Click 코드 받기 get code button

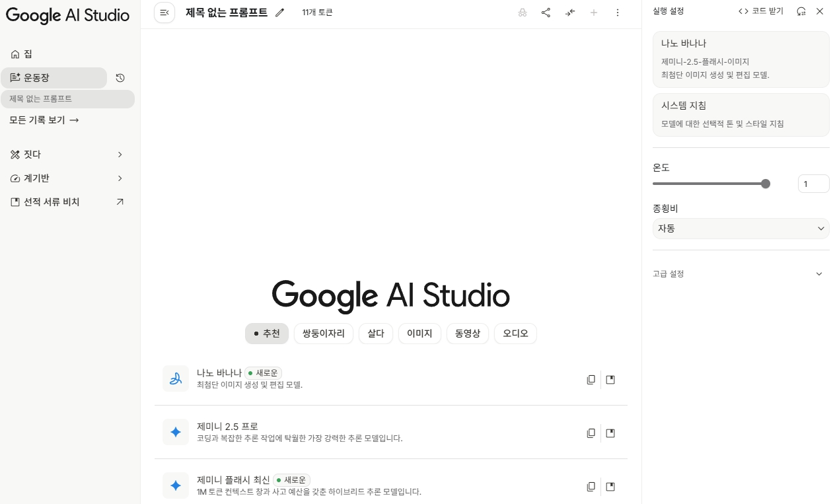[761, 11]
